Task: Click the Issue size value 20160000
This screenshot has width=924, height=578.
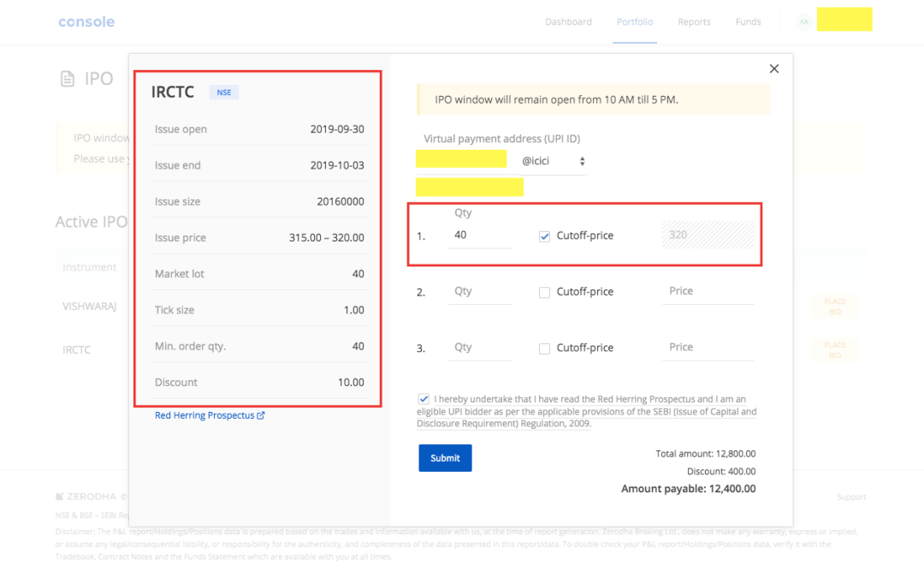Action: click(341, 202)
